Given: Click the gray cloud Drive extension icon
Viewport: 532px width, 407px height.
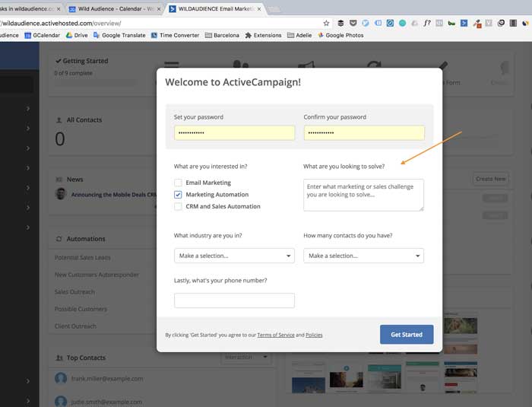Looking at the screenshot, I should coord(415,23).
